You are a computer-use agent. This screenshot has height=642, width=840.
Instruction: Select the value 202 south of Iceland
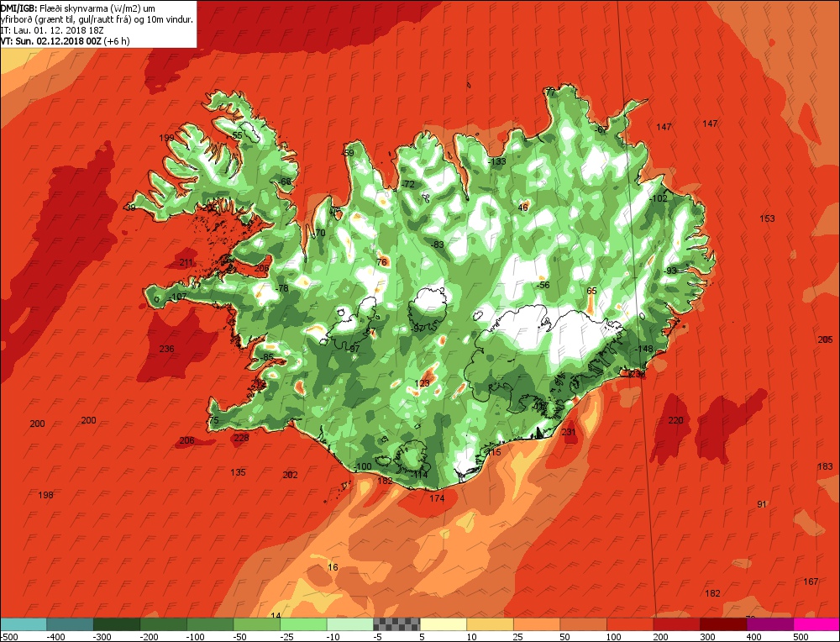click(x=290, y=475)
